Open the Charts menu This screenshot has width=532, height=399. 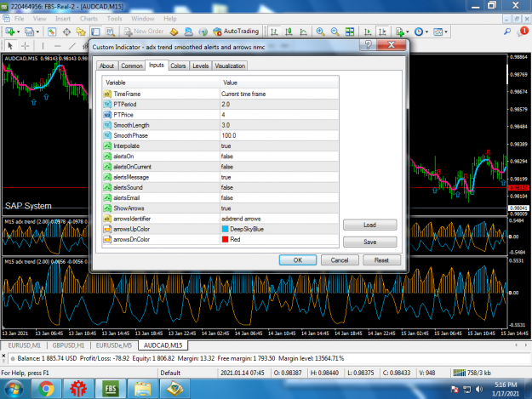click(x=89, y=19)
